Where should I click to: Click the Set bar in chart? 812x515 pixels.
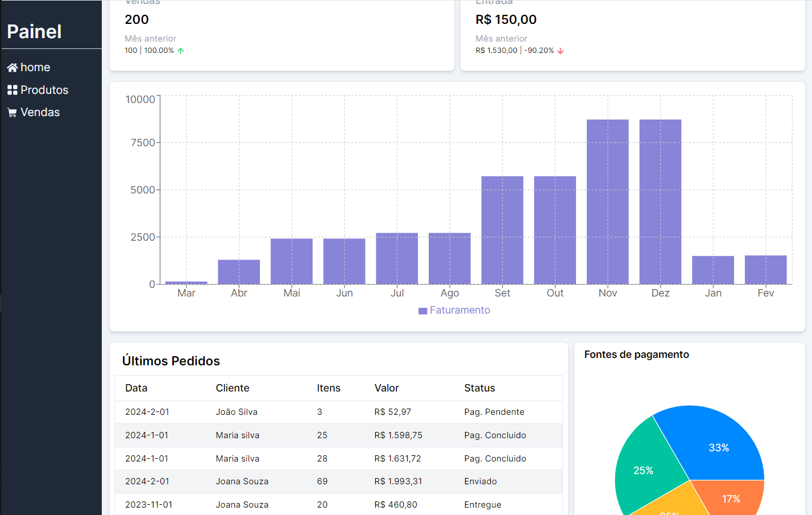coord(502,230)
